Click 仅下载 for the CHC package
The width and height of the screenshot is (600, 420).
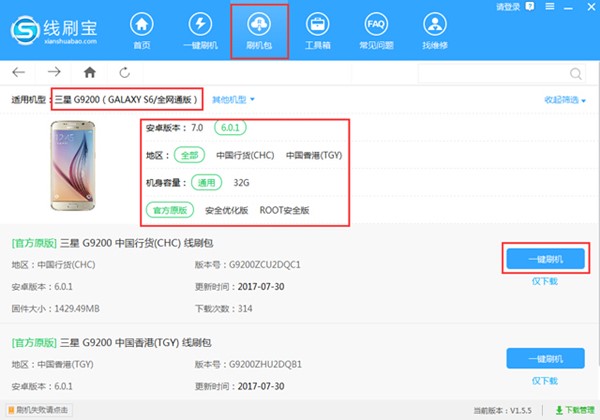pos(545,282)
